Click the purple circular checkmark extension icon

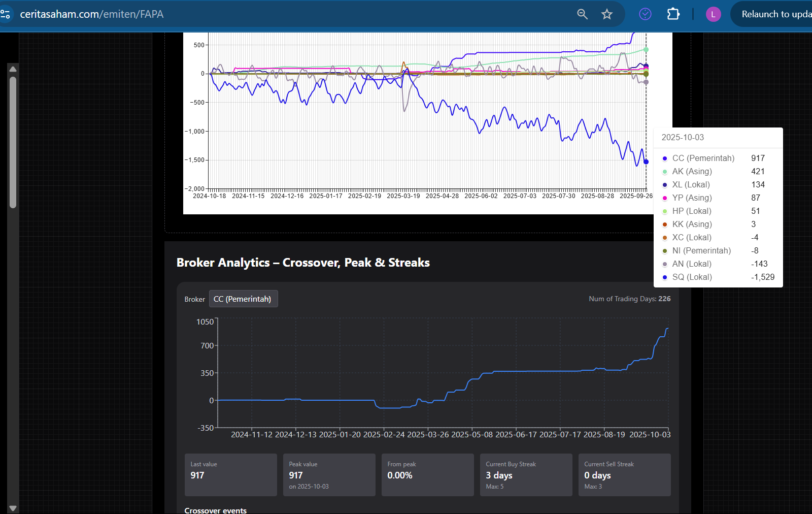645,14
